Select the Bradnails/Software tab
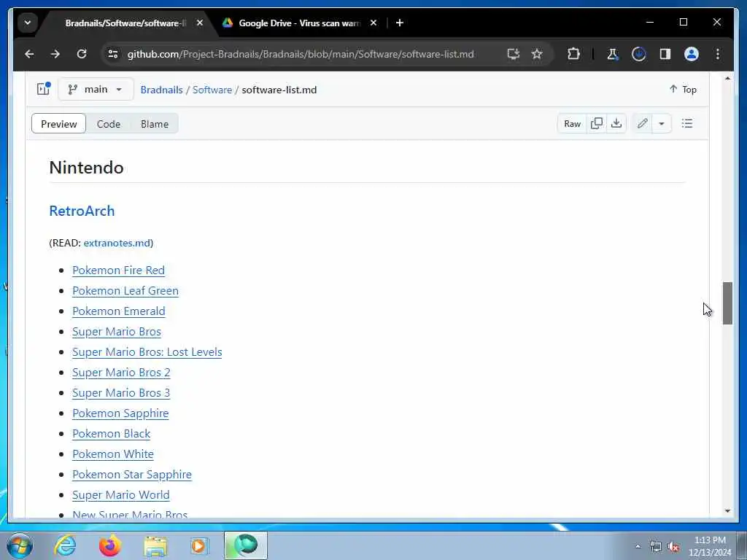 (125, 23)
